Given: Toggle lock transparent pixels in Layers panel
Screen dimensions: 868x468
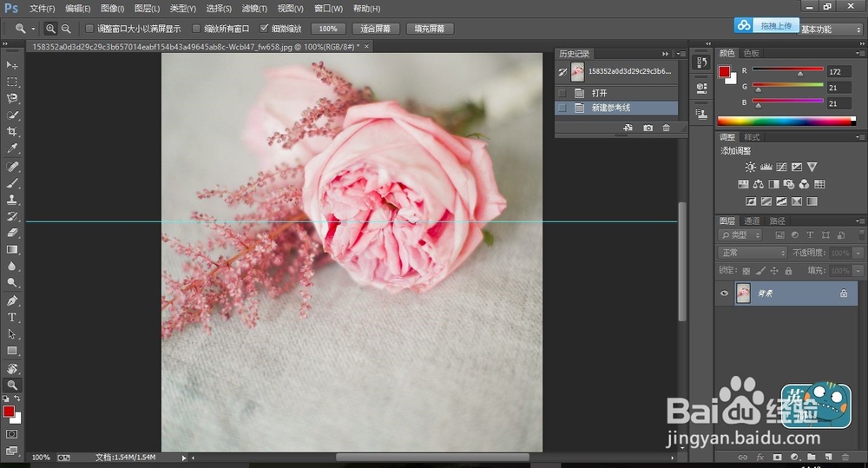Looking at the screenshot, I should [746, 271].
